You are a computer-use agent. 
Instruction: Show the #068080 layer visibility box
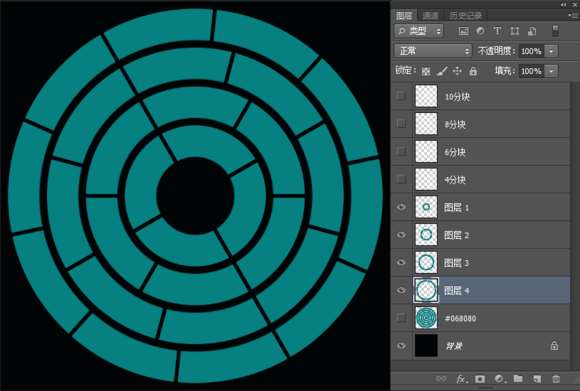[x=401, y=318]
